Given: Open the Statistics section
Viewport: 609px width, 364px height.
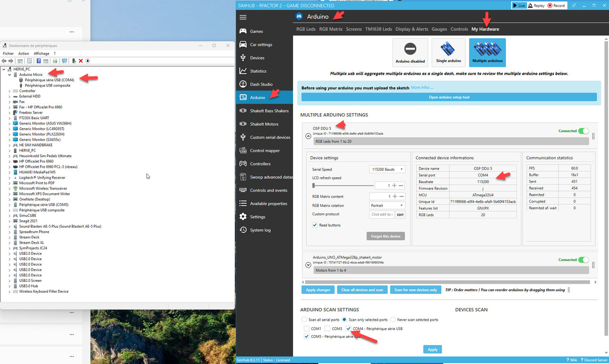Looking at the screenshot, I should click(x=265, y=71).
